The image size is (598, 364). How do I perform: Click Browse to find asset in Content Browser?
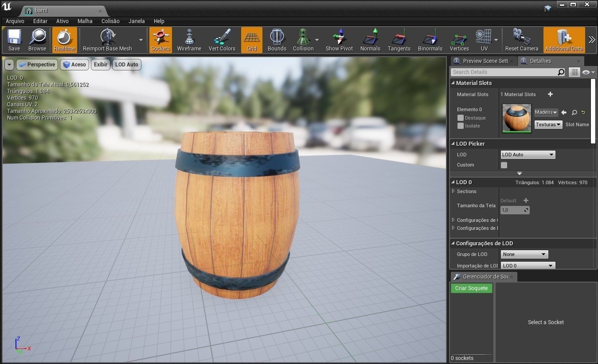[37, 40]
